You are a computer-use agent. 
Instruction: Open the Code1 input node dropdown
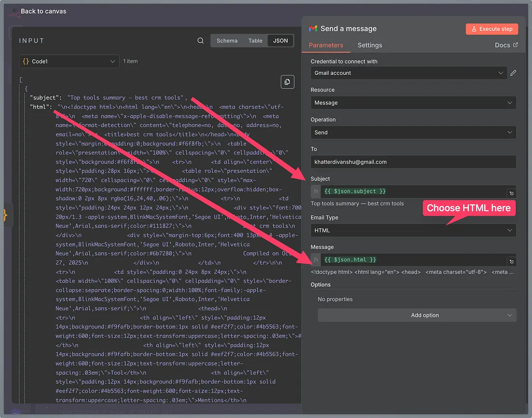69,61
